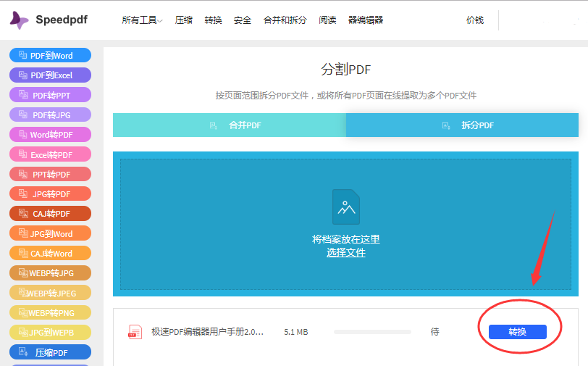Click the 拆分PDF tab icon
This screenshot has width=588, height=366.
tap(446, 126)
